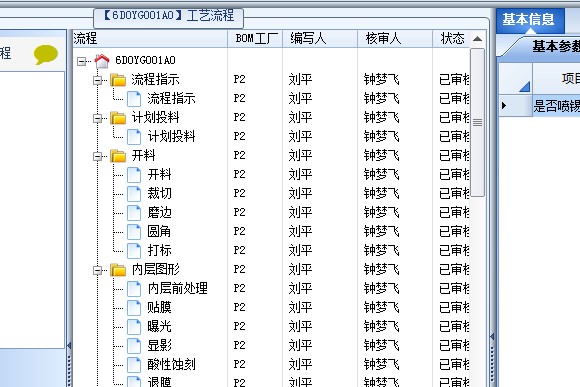
Task: Sort by the 流程 column header
Action: point(150,38)
